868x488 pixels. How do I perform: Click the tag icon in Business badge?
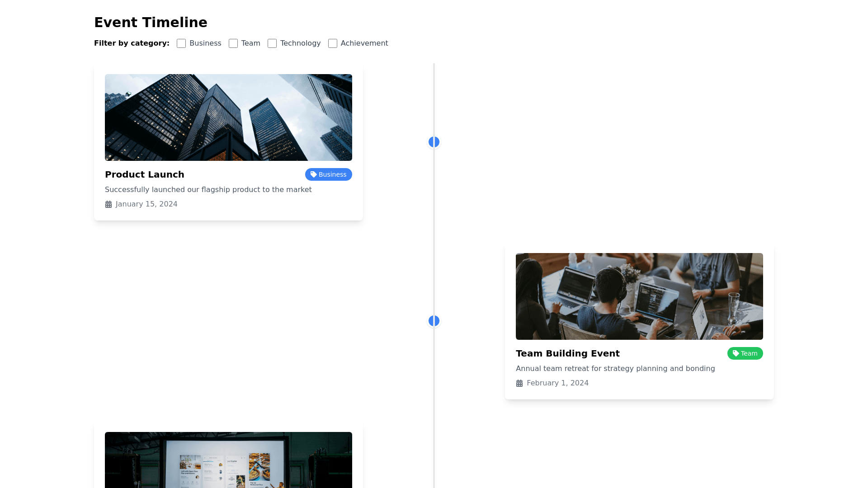[x=313, y=174]
